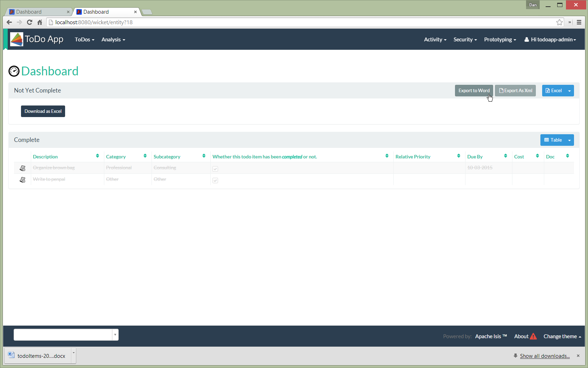Click the browser home icon
This screenshot has width=588, height=368.
pyautogui.click(x=40, y=22)
